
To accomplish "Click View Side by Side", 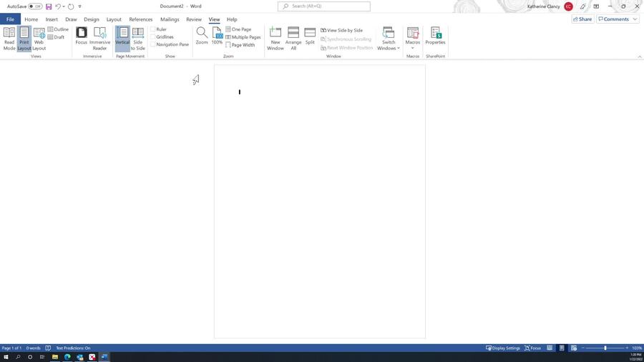I will [342, 30].
